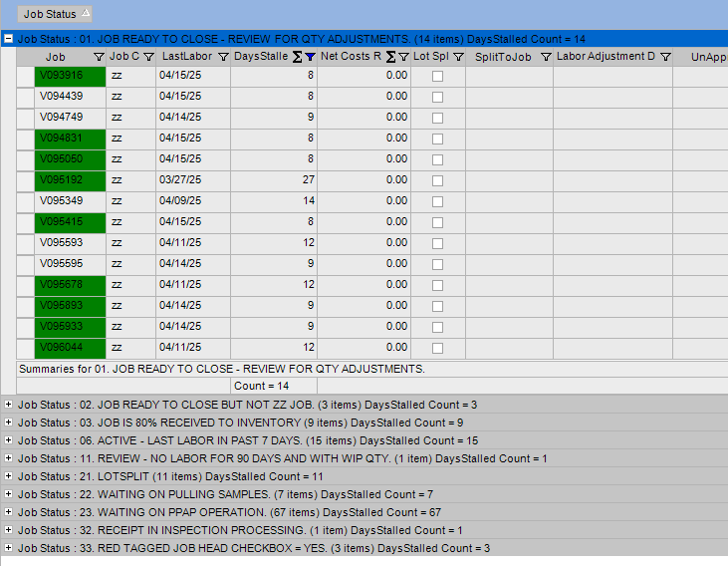Click the Job Status group-by button
The height and width of the screenshot is (566, 728).
55,14
